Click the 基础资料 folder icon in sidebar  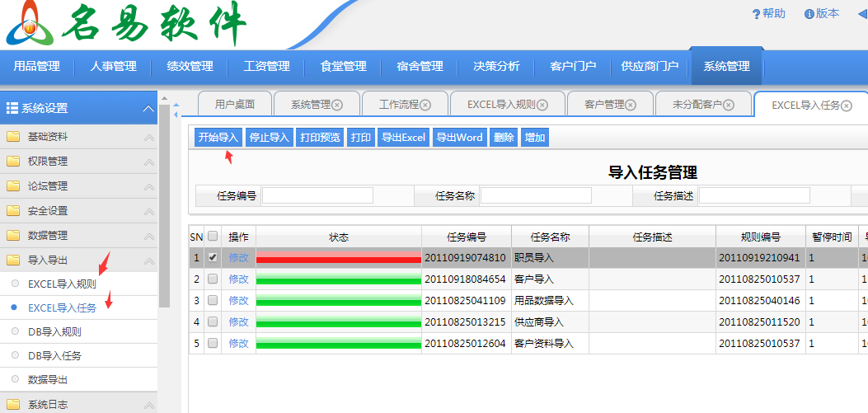[13, 137]
